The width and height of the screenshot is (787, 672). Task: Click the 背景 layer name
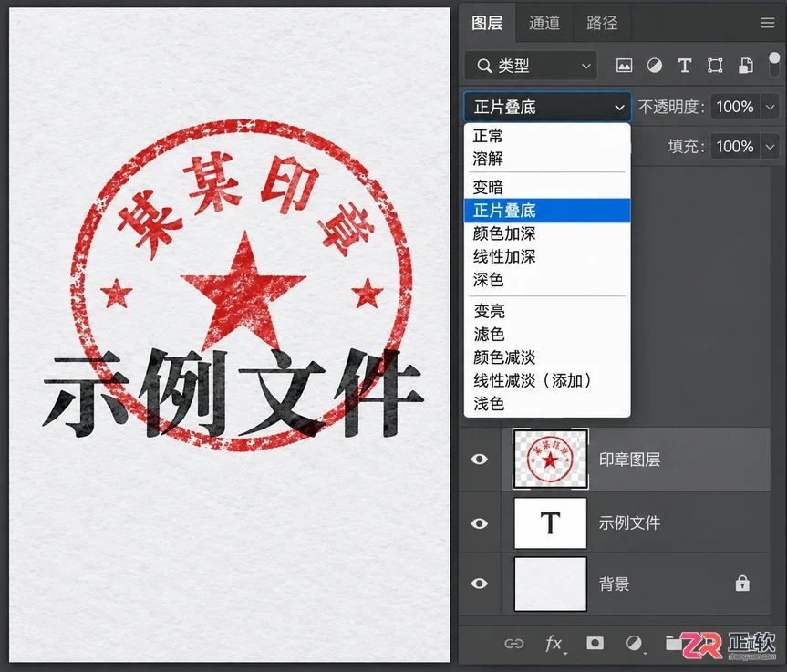614,584
